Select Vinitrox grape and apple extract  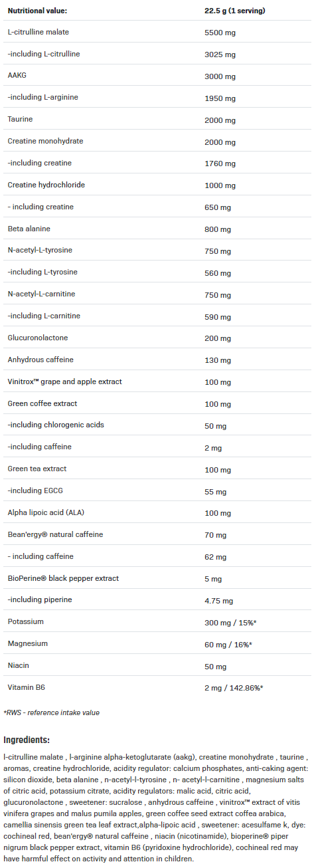click(x=64, y=382)
